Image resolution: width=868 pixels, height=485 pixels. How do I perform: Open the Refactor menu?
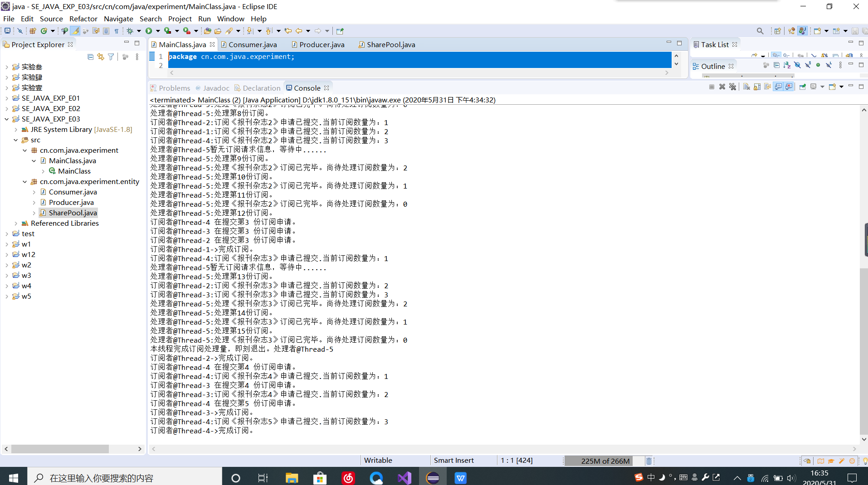coord(83,19)
